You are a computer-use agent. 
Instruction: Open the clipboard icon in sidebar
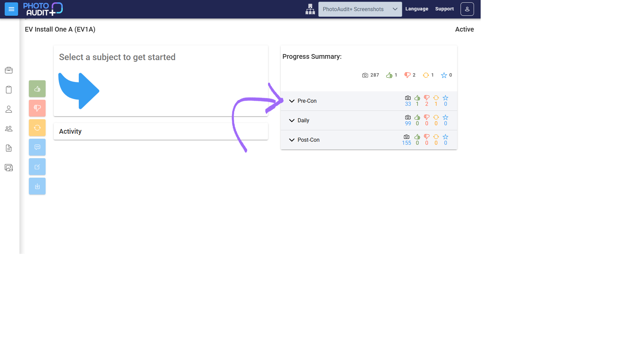pyautogui.click(x=9, y=90)
